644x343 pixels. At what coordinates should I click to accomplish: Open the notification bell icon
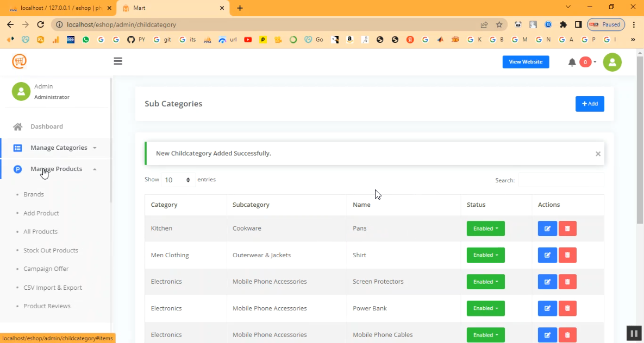572,62
